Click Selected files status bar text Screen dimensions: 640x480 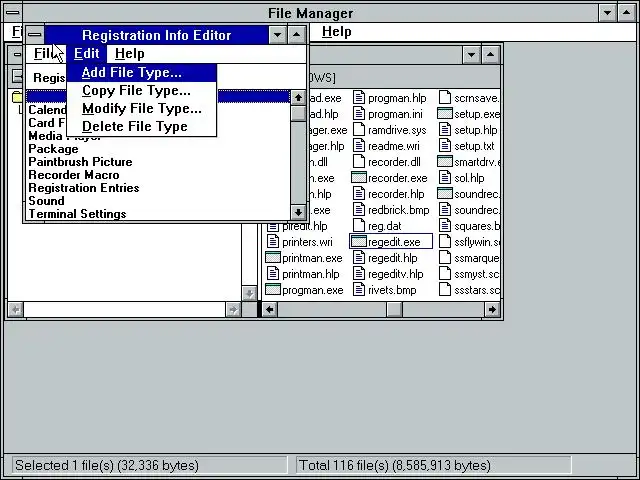coord(107,465)
